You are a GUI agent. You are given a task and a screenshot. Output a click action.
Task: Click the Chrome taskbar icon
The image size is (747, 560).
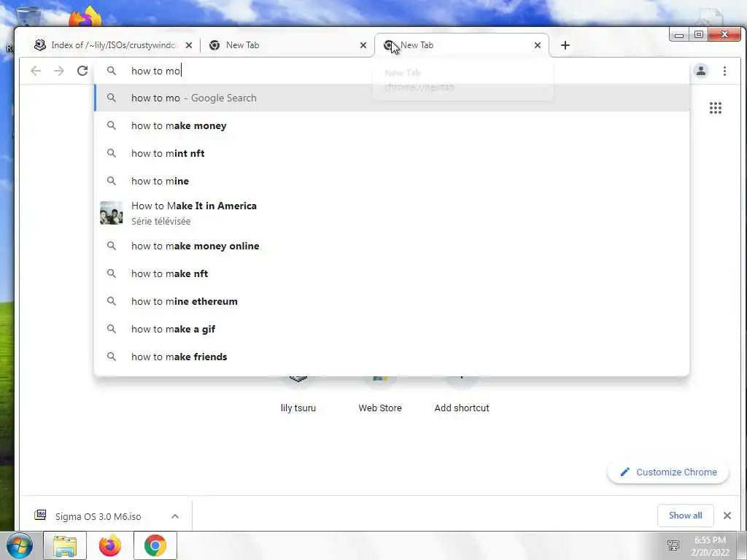click(x=155, y=545)
